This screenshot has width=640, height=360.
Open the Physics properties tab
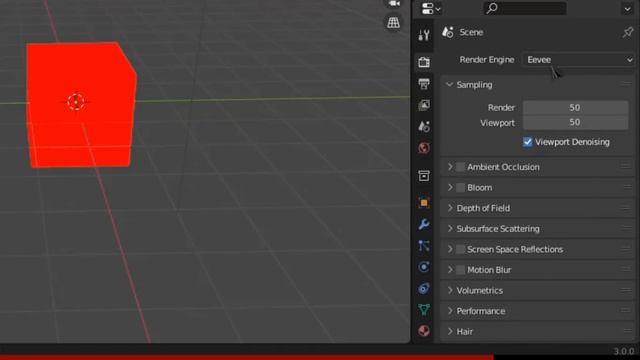pos(424,267)
